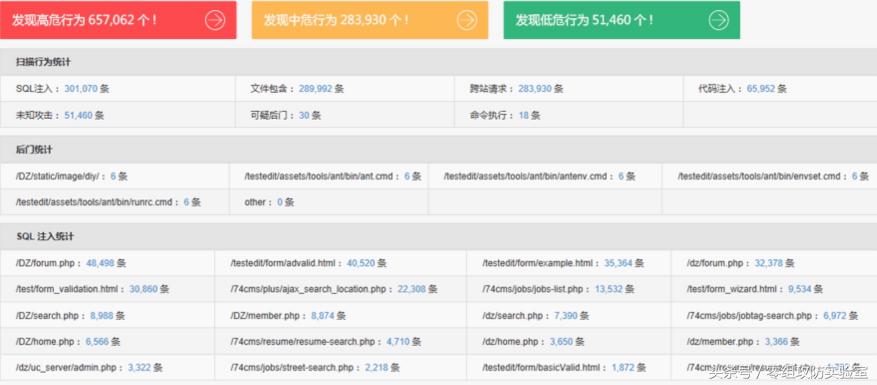The width and height of the screenshot is (877, 385).
Task: Open resume-search.php count 4,710
Action: [398, 341]
